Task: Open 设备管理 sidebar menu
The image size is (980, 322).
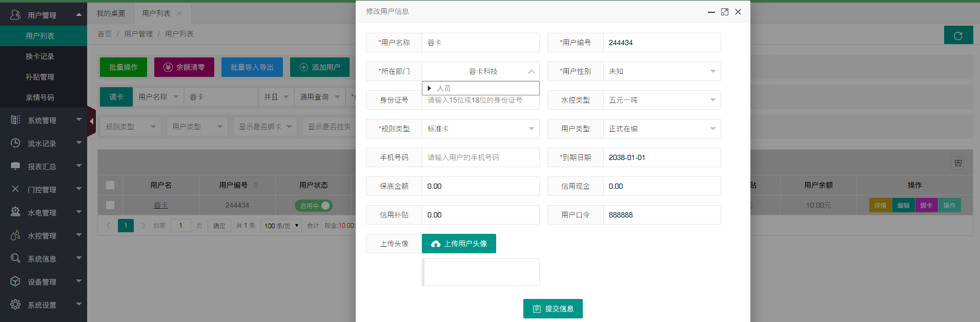Action: tap(43, 282)
